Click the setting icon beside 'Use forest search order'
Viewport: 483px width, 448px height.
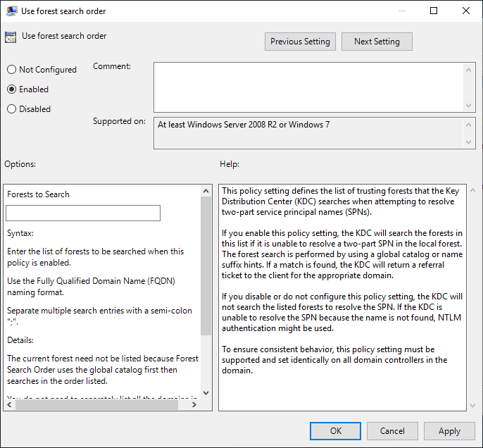pos(11,37)
